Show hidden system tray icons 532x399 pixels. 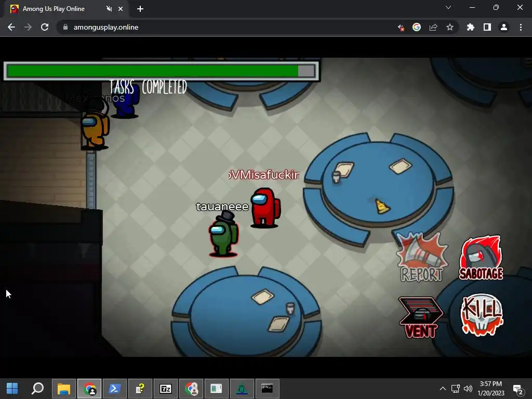[443, 389]
